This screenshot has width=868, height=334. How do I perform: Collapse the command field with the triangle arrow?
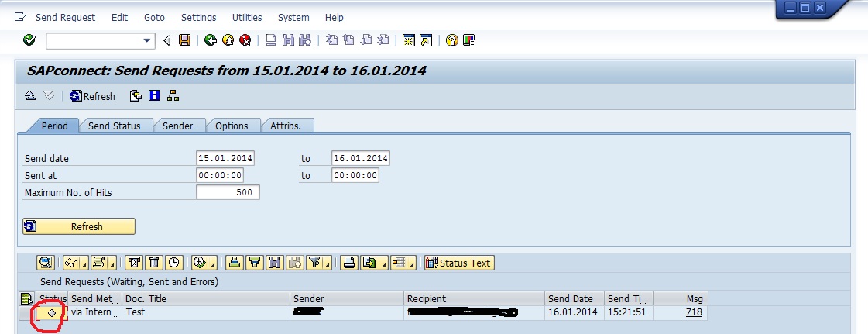(x=167, y=40)
